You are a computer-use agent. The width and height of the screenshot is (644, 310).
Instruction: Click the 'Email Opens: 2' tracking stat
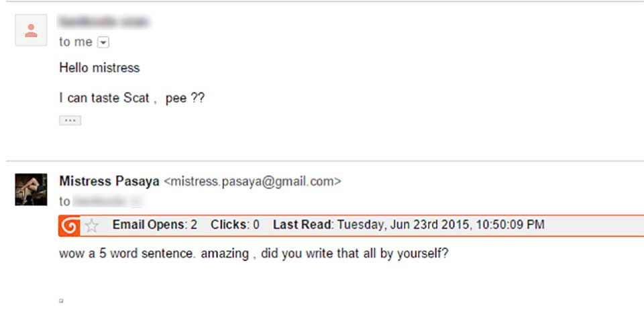coord(155,225)
